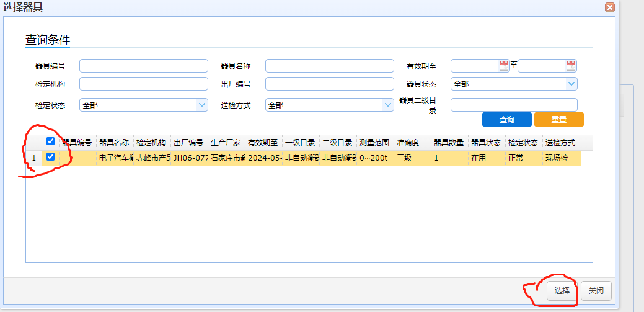The image size is (644, 312).
Task: Open the start date calendar picker
Action: tap(503, 66)
